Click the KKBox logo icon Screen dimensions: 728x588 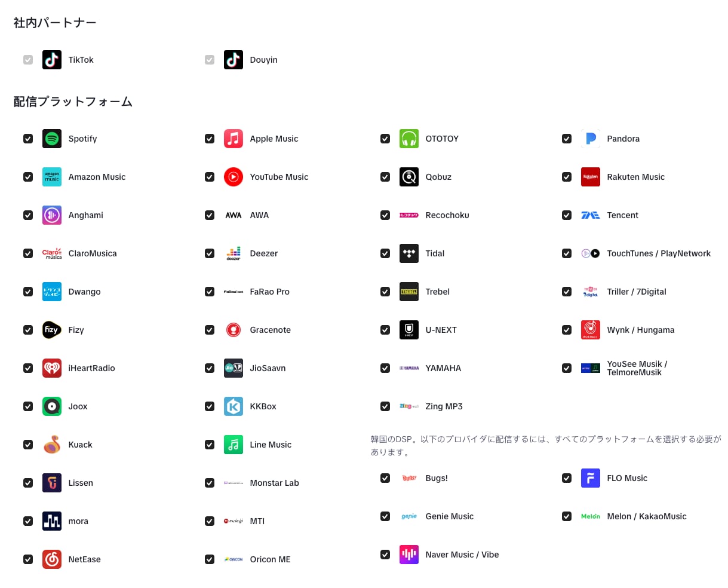pos(234,406)
